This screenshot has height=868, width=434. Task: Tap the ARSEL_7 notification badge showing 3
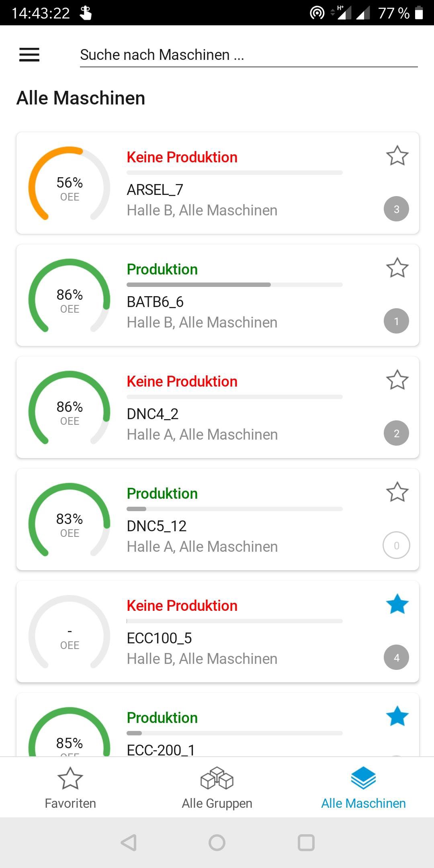pyautogui.click(x=396, y=209)
